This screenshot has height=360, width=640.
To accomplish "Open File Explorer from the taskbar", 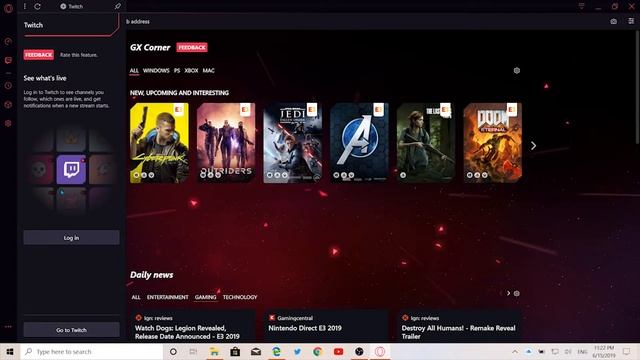I will (x=214, y=351).
